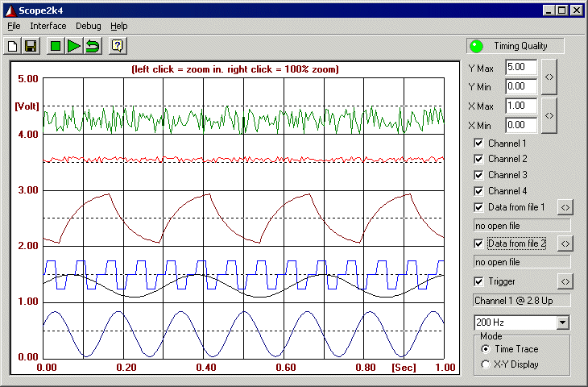The image size is (588, 387).
Task: Click the [Volt] axis label
Action: tap(27, 106)
